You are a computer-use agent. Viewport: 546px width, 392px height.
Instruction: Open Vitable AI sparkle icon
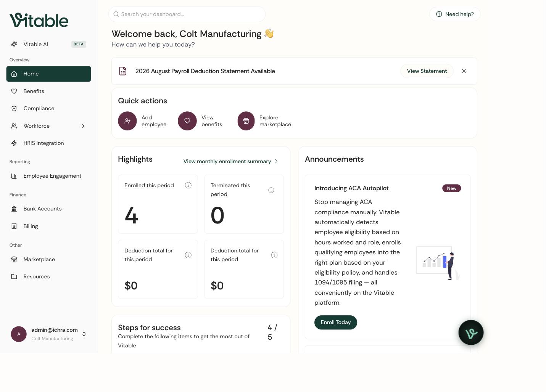[x=14, y=44]
